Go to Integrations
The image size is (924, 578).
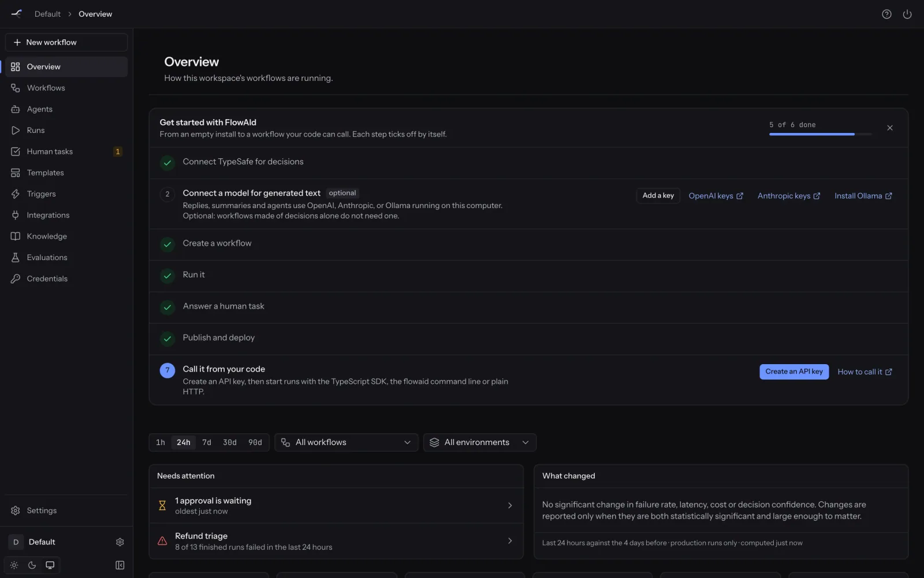point(66,215)
